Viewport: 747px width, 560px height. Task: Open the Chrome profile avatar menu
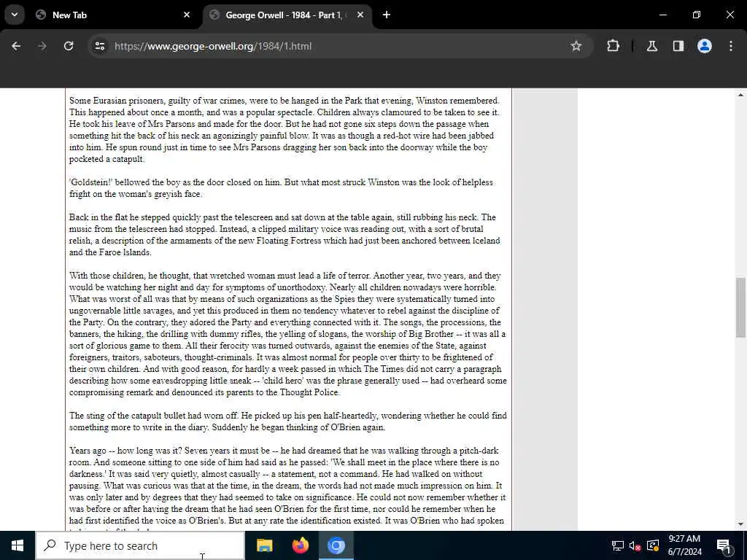point(705,46)
